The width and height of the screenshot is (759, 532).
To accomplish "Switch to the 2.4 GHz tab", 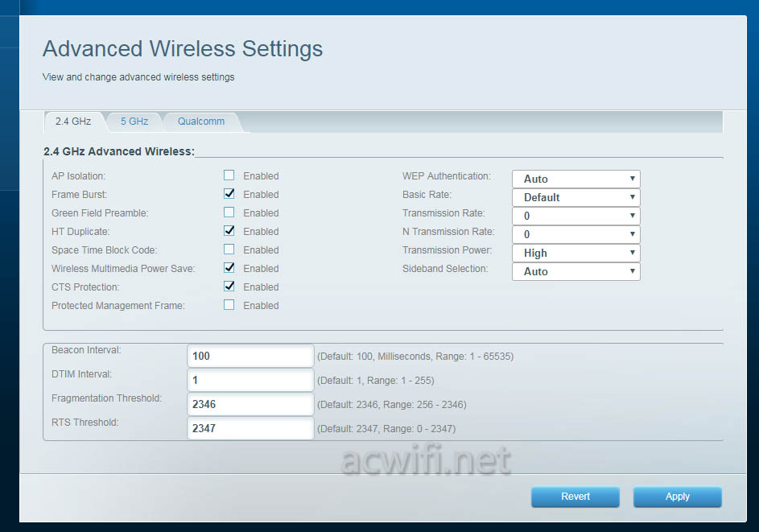I will pos(73,122).
